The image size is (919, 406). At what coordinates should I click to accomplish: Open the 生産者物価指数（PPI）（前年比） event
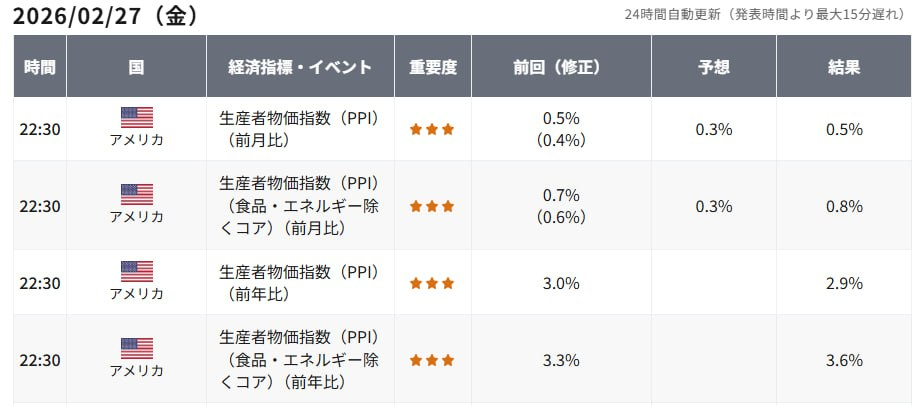tap(297, 284)
